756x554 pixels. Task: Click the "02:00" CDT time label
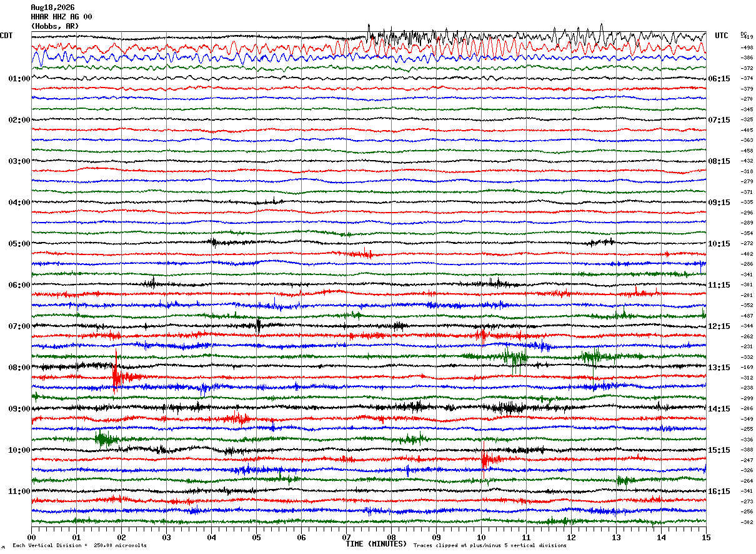pyautogui.click(x=19, y=120)
